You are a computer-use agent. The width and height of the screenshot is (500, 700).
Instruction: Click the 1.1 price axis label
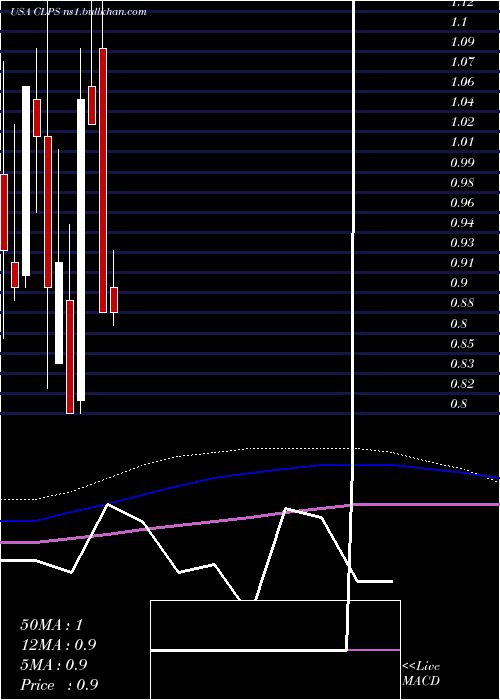click(x=459, y=21)
